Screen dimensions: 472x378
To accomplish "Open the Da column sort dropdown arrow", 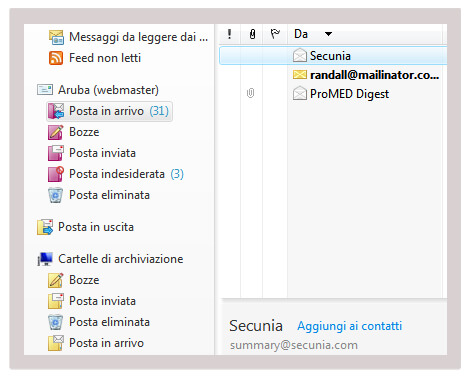I will pos(328,34).
